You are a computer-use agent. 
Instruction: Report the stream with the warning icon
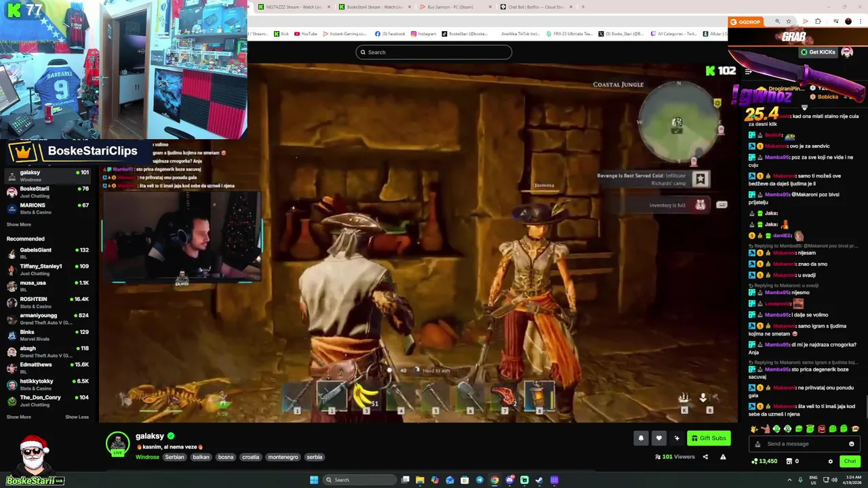click(x=723, y=457)
